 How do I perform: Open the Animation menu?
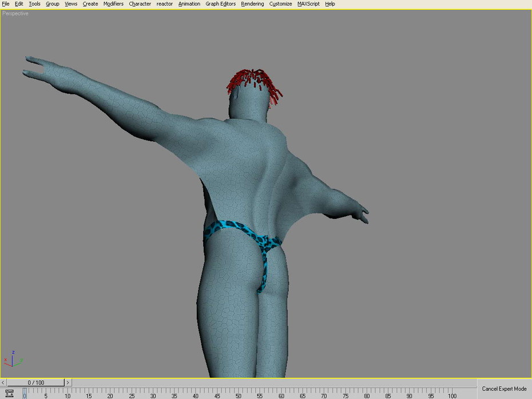click(x=189, y=4)
